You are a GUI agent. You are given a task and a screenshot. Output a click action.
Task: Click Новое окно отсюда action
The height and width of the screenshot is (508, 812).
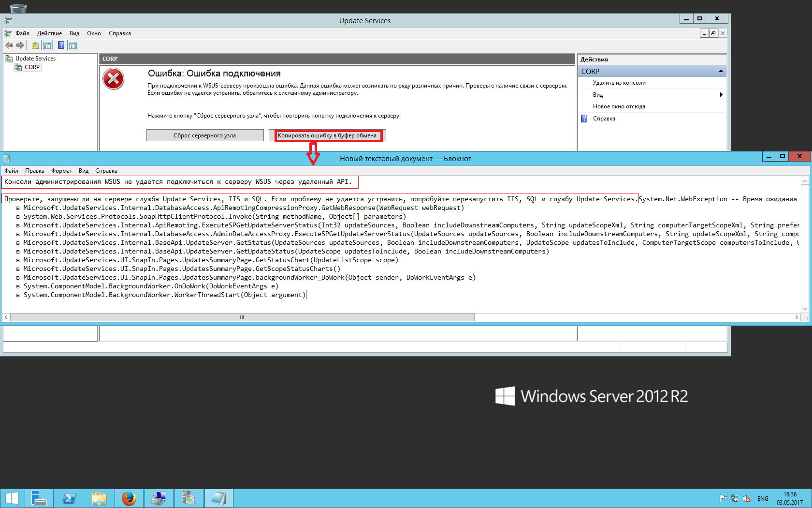[x=619, y=106]
